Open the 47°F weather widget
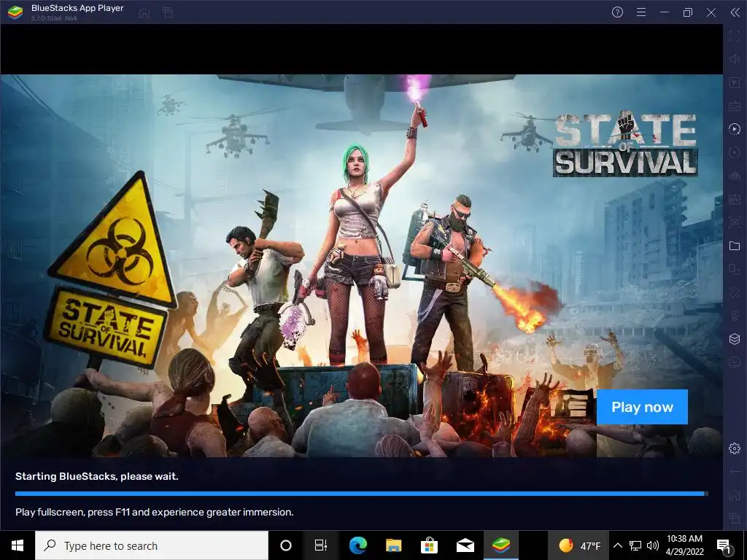The height and width of the screenshot is (560, 747). (579, 545)
